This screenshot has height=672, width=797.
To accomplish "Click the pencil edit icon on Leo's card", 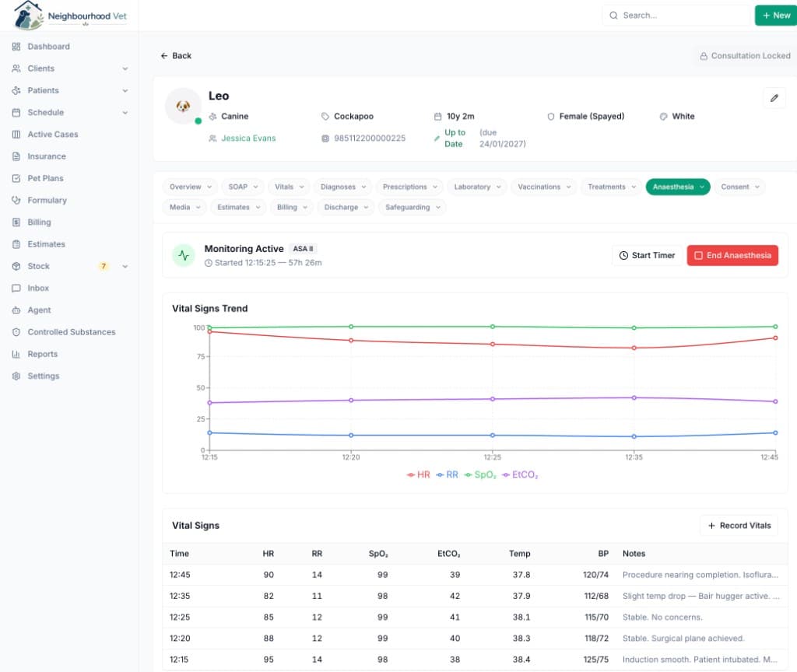I will 774,98.
